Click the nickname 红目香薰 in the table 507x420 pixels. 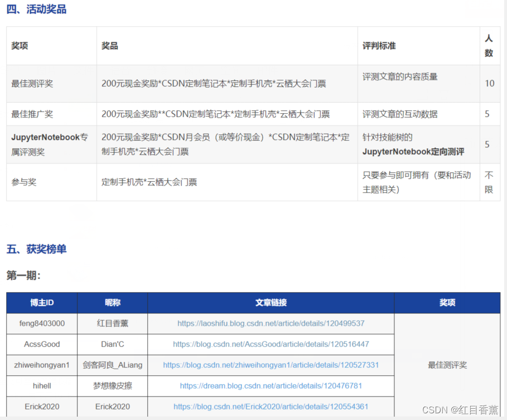[113, 324]
